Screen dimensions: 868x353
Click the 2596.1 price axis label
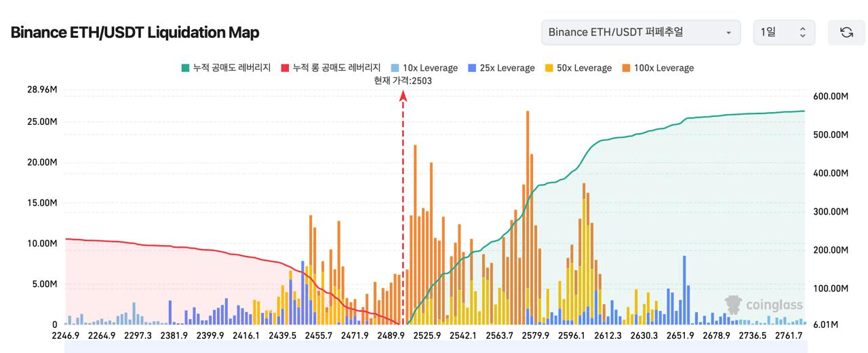[x=571, y=335]
